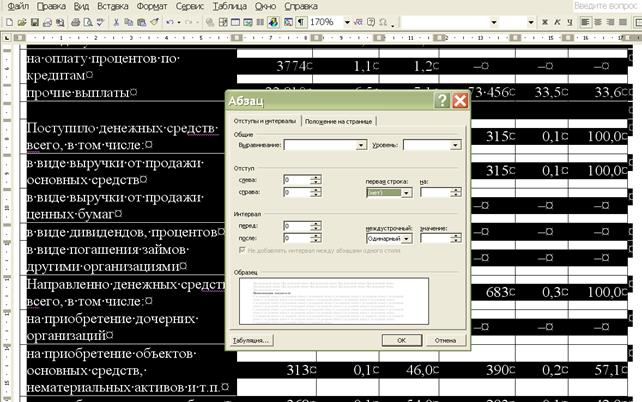
Task: Increase the 'перед' spacing spinner value
Action: tap(316, 223)
